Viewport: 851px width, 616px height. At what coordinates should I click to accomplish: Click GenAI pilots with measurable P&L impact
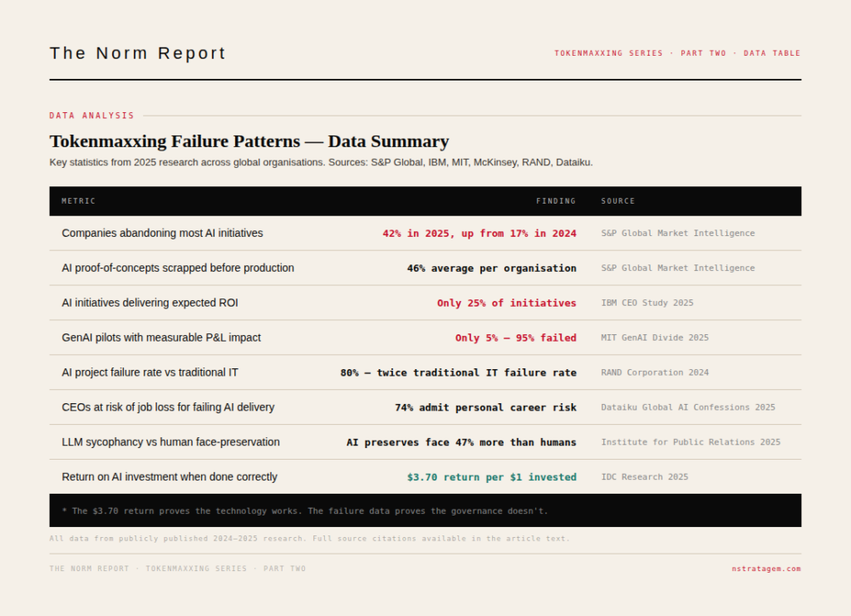coord(161,337)
